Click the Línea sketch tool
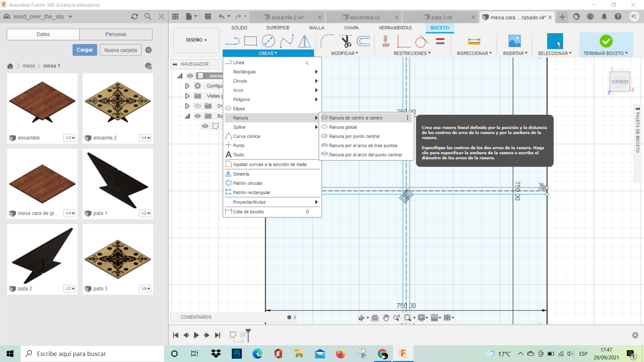644x362 pixels. coord(239,62)
